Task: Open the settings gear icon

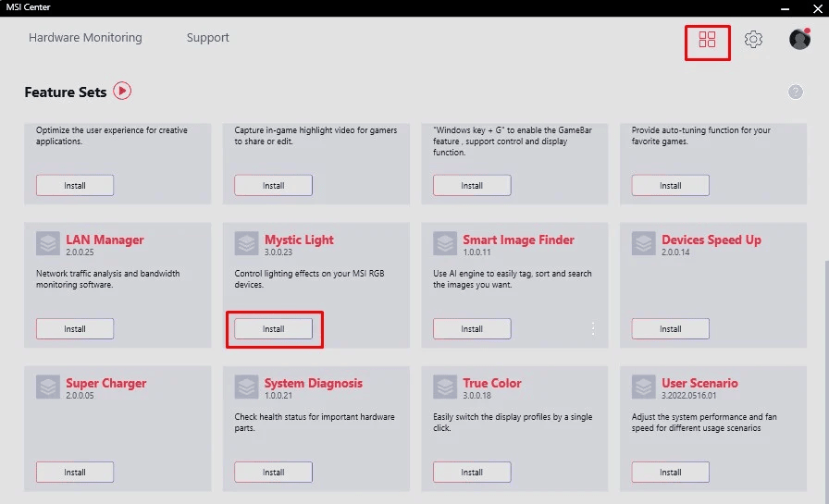Action: click(x=753, y=39)
